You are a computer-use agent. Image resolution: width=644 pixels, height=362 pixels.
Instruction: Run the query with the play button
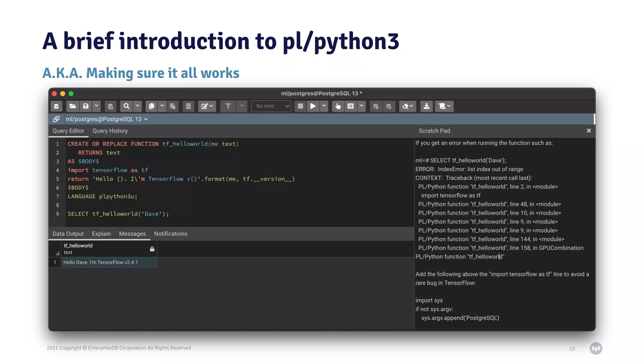point(313,106)
